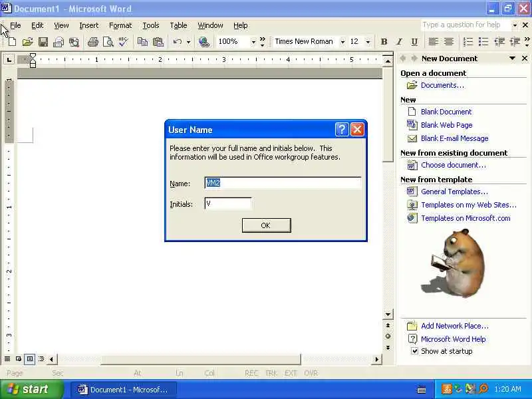Open the Table menu
This screenshot has width=532, height=399.
click(178, 25)
